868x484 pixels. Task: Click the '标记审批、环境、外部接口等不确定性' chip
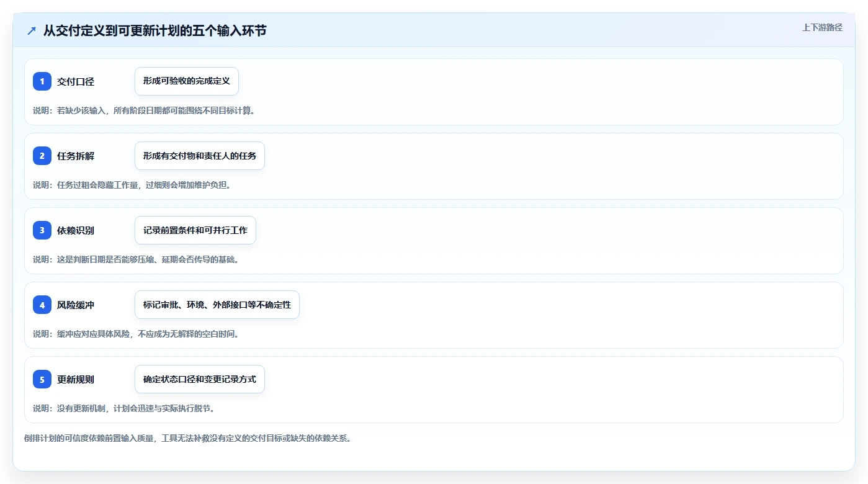217,305
